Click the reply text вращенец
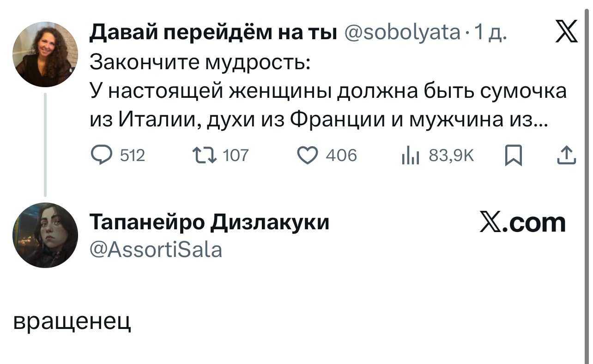Screen dimensions: 593x364 click(73, 321)
